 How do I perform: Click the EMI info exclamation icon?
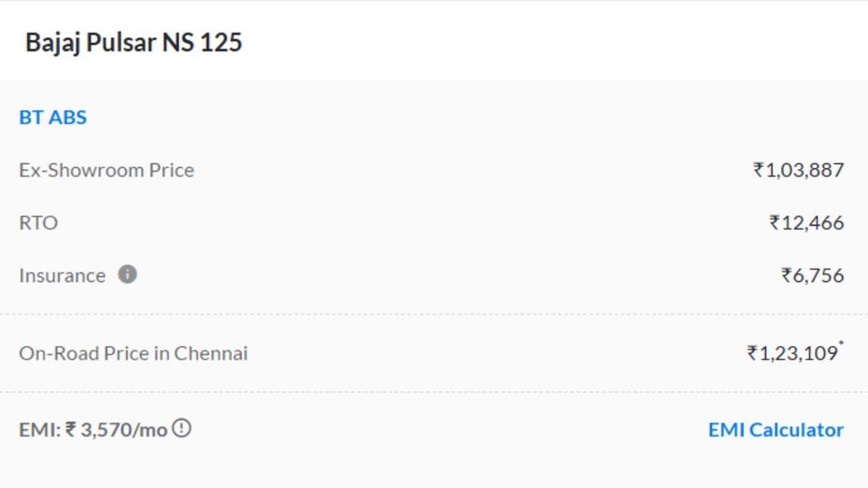tap(182, 428)
